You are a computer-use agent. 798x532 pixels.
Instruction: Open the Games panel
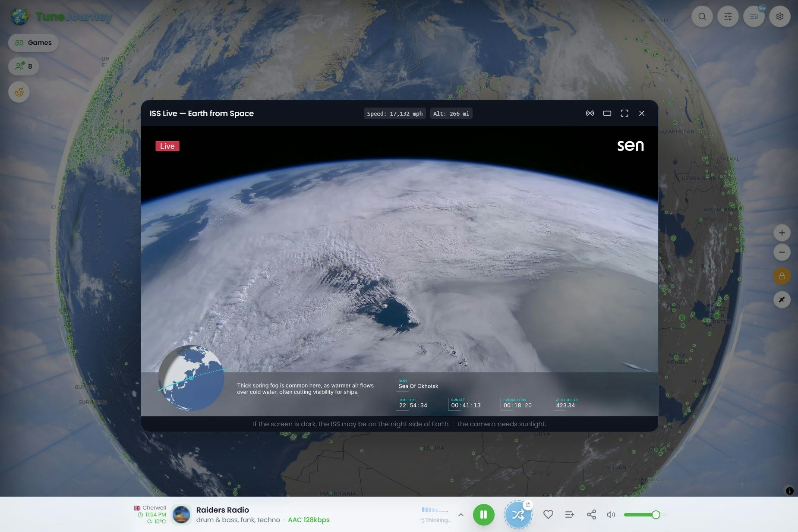(x=33, y=43)
